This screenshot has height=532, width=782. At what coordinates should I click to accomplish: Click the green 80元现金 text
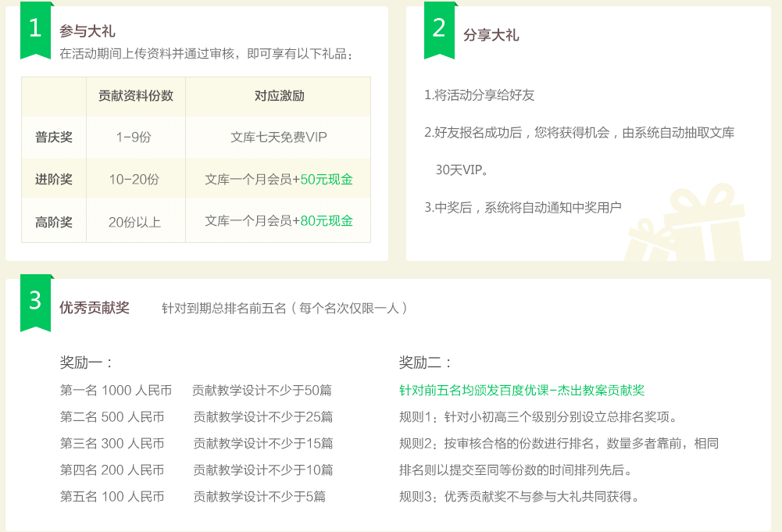327,221
